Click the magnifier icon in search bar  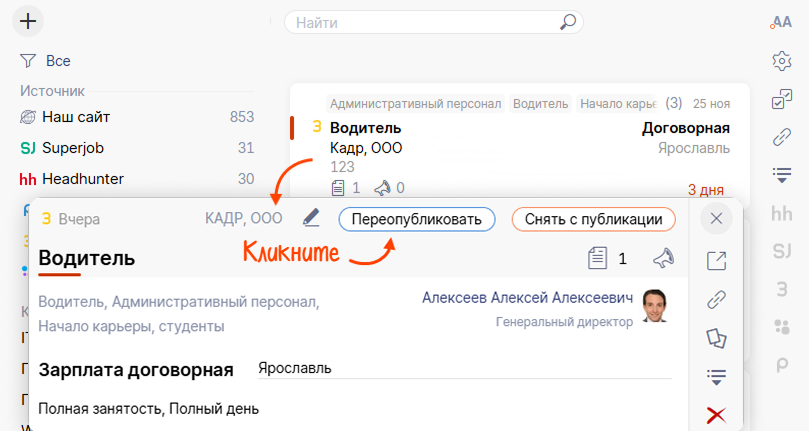[567, 22]
